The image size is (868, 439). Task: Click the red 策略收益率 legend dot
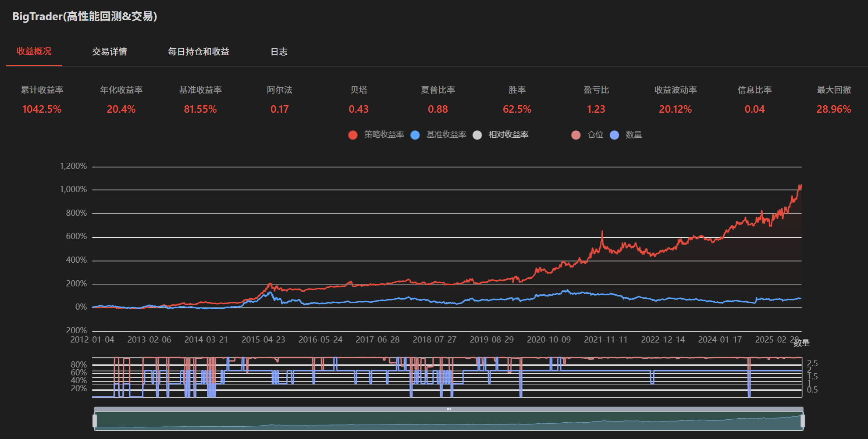click(353, 135)
